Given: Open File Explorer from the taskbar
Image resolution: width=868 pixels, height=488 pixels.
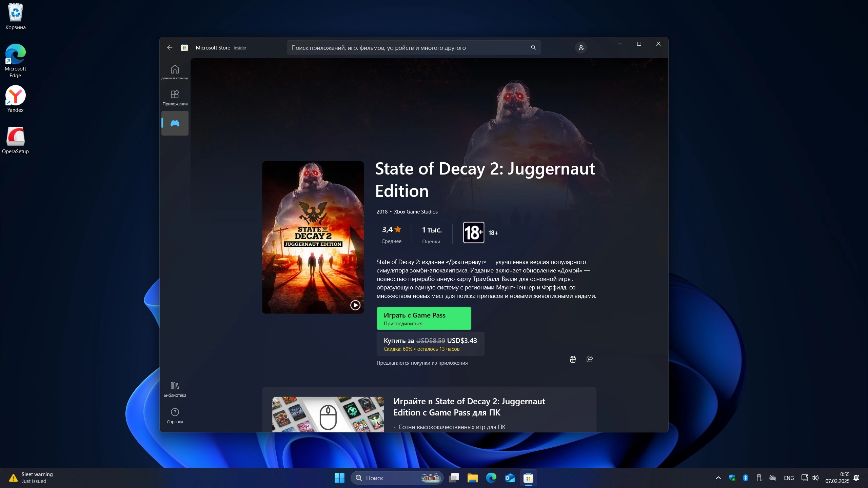Looking at the screenshot, I should coord(472,478).
